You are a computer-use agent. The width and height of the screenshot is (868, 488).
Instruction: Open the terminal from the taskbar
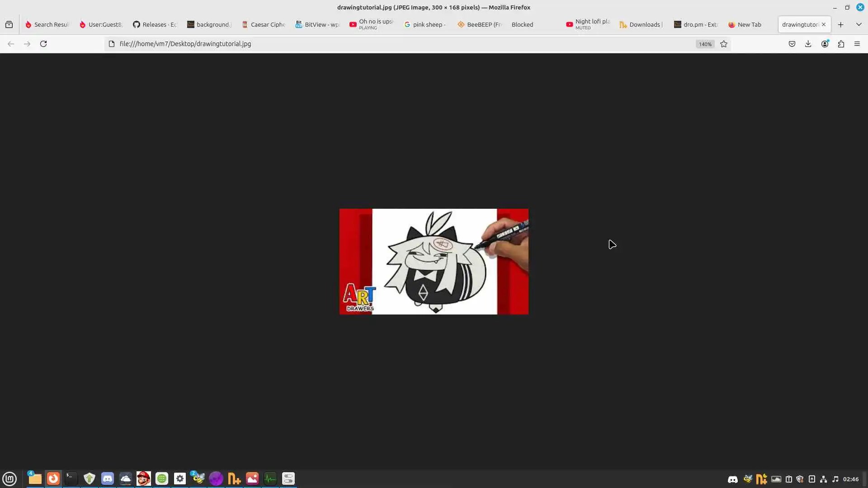[x=71, y=479]
